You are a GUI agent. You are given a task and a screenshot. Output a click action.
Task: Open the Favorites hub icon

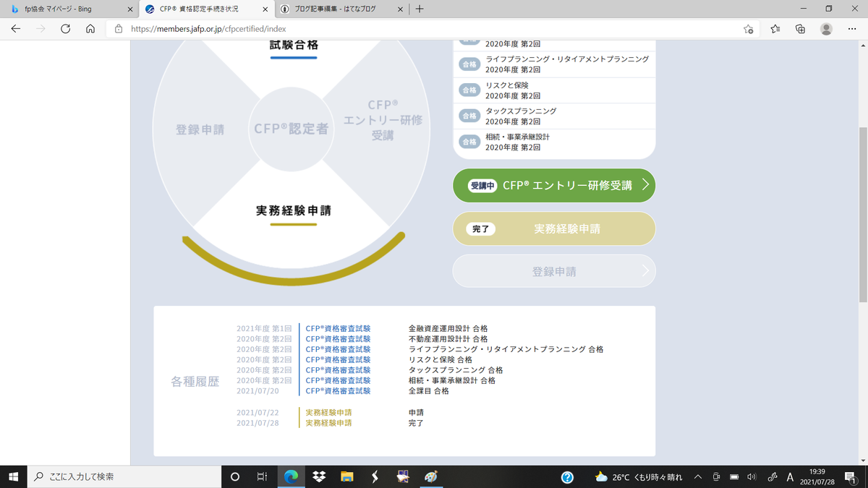coord(775,29)
